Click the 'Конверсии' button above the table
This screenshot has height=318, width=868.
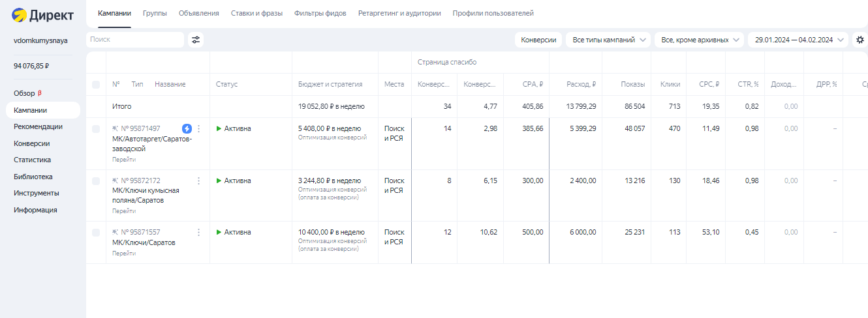point(538,40)
